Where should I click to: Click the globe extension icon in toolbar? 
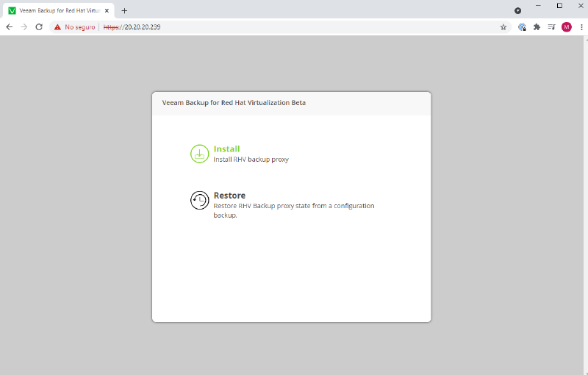click(x=522, y=27)
